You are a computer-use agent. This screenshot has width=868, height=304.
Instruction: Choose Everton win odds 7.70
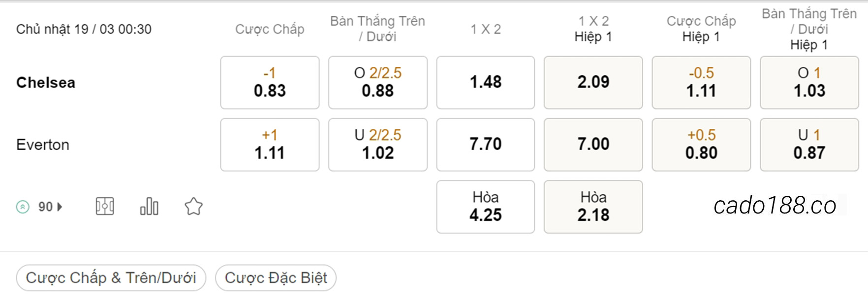[x=486, y=145]
